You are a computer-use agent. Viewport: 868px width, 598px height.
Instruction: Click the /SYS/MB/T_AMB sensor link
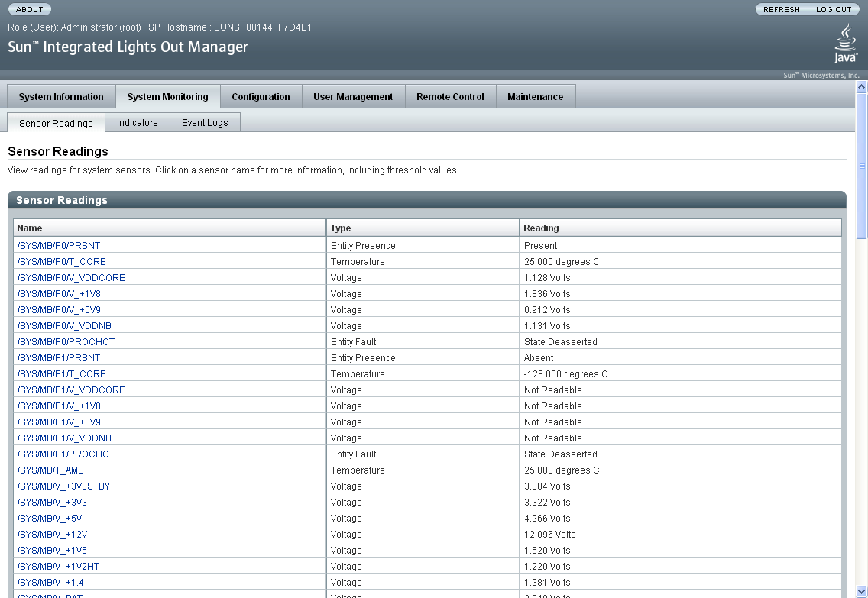click(x=50, y=470)
